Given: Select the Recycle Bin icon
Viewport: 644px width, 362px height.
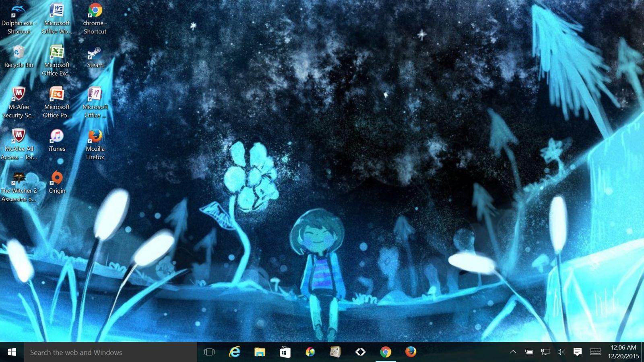Looking at the screenshot, I should point(19,57).
